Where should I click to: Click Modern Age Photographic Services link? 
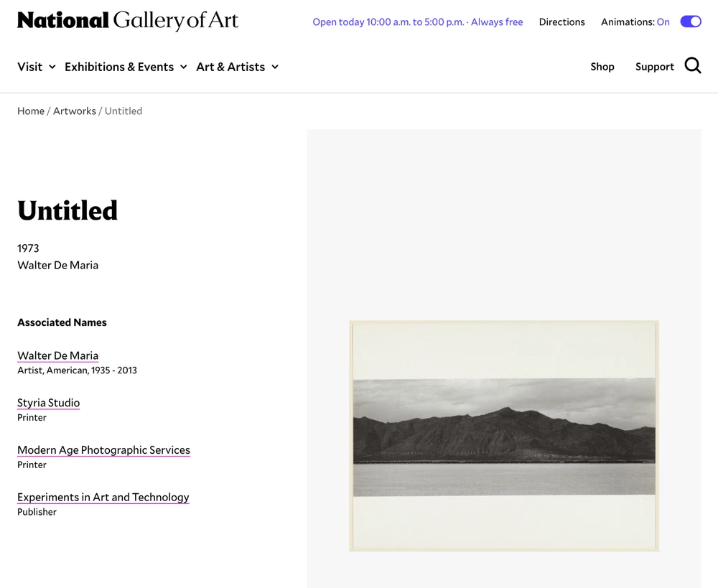coord(103,450)
